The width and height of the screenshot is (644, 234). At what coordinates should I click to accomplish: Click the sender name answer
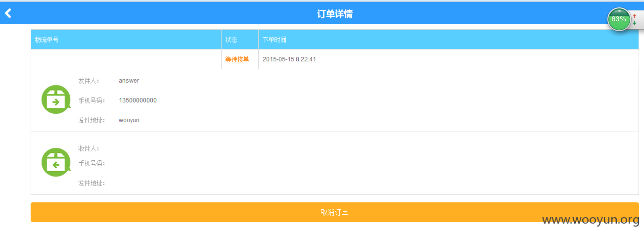pyautogui.click(x=129, y=81)
